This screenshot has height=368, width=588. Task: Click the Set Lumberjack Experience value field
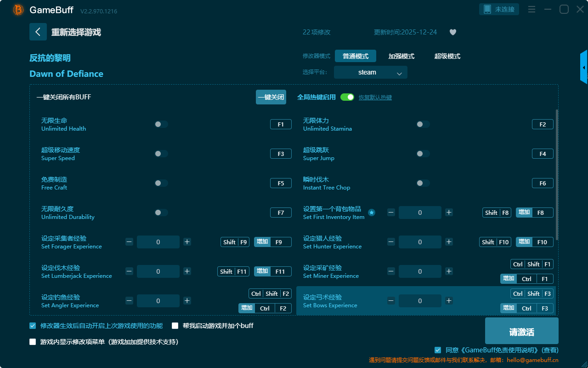click(x=158, y=271)
